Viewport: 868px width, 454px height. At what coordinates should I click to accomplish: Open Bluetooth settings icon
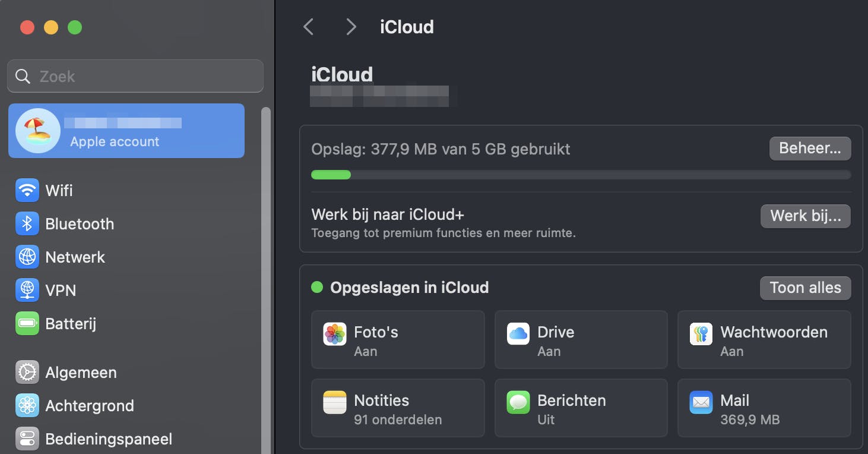[x=27, y=223]
